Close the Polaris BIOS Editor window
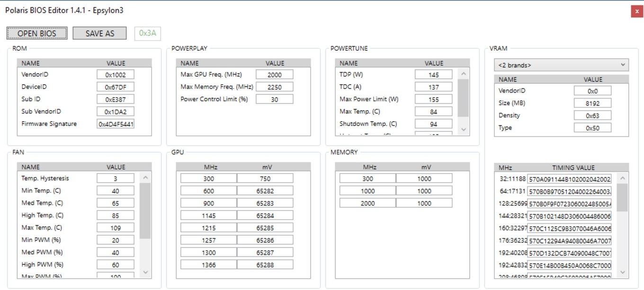Image resolution: width=644 pixels, height=290 pixels. pyautogui.click(x=637, y=11)
